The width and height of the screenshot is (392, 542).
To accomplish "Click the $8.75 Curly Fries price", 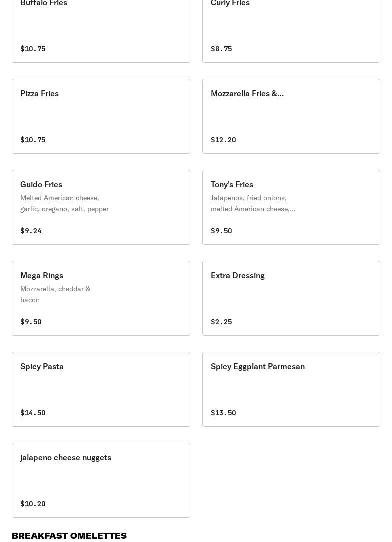I will click(x=221, y=49).
